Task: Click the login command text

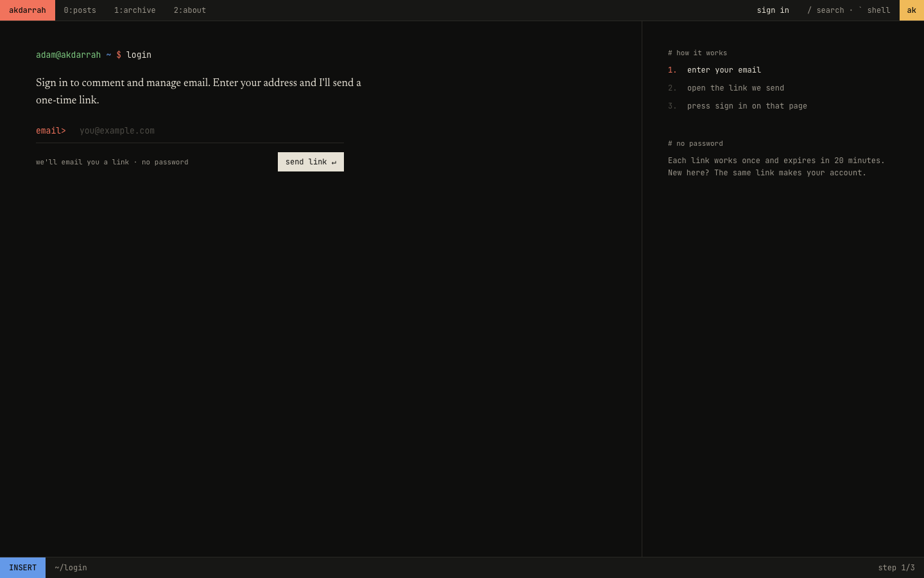Action: point(139,55)
